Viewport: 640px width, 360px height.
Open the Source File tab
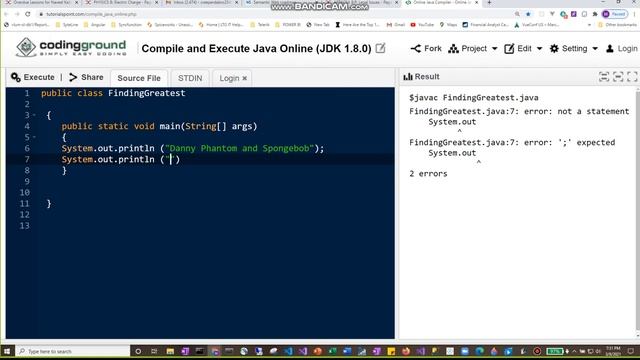139,78
